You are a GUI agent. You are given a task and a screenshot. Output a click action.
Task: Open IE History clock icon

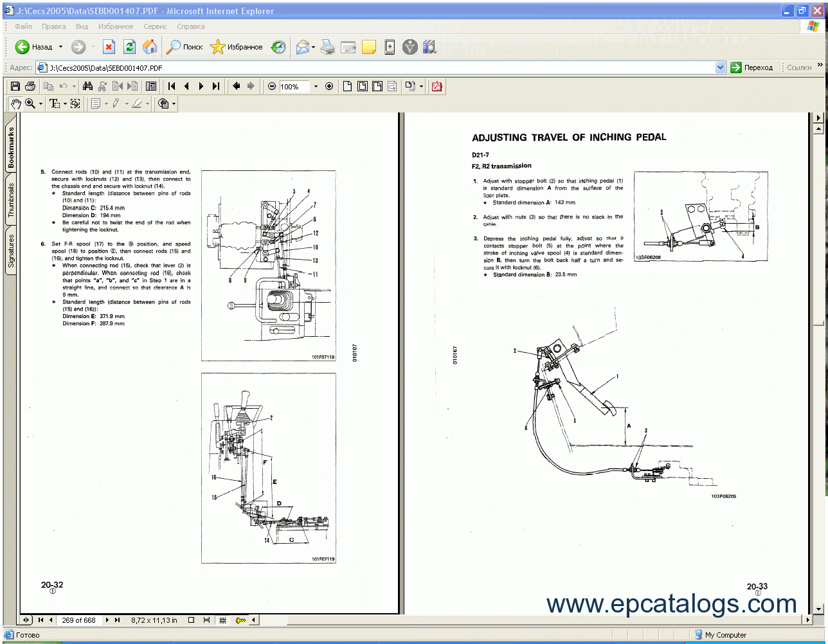pos(278,47)
